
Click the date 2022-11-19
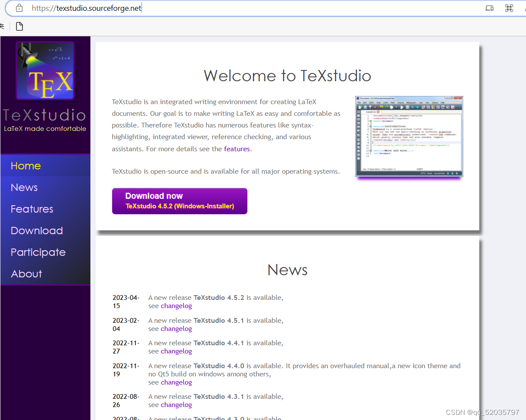126,370
